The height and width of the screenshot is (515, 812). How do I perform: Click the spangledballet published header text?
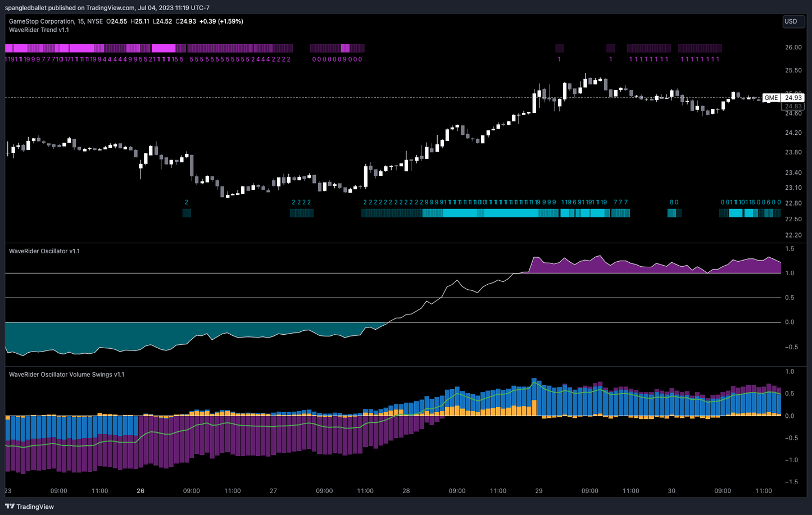point(107,8)
